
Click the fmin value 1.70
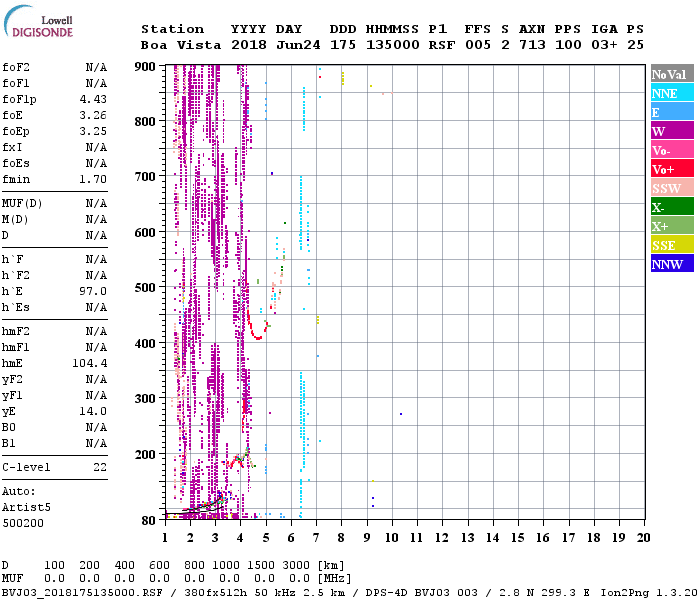point(93,179)
